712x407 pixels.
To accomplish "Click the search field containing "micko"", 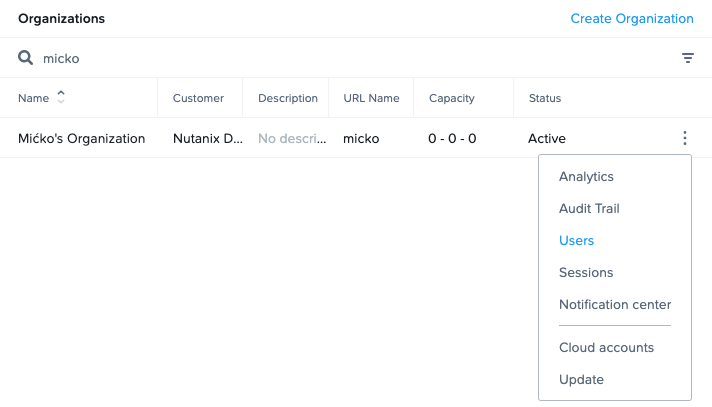I will [300, 58].
